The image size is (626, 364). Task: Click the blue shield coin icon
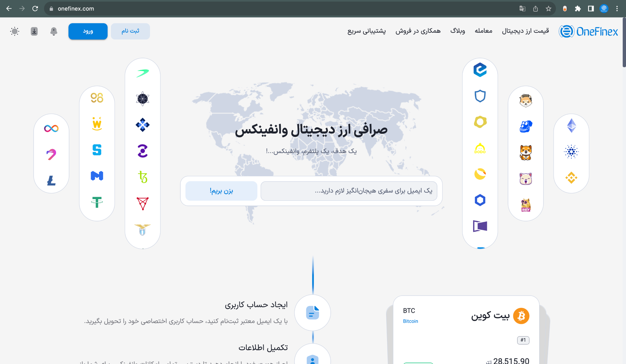pos(480,96)
